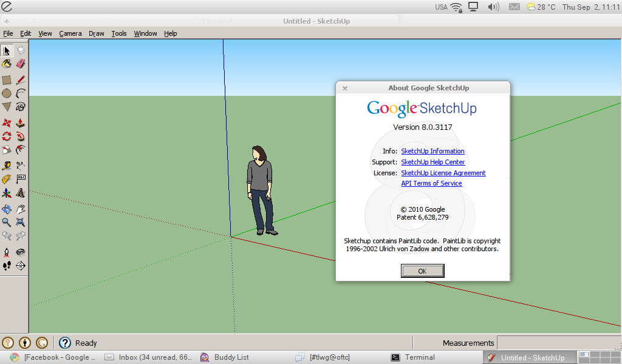Click the credits person status icon
Screen dimensions: 622x364
click(25, 343)
